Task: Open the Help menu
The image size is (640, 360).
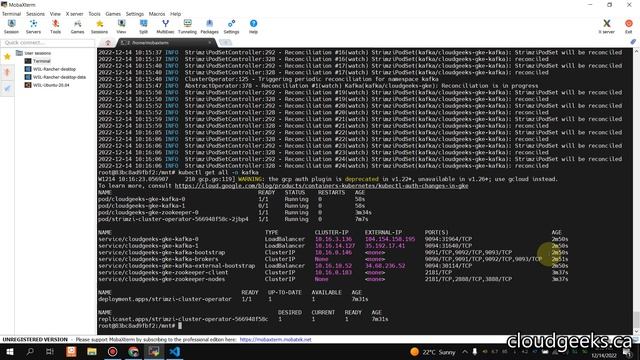Action: (x=176, y=14)
